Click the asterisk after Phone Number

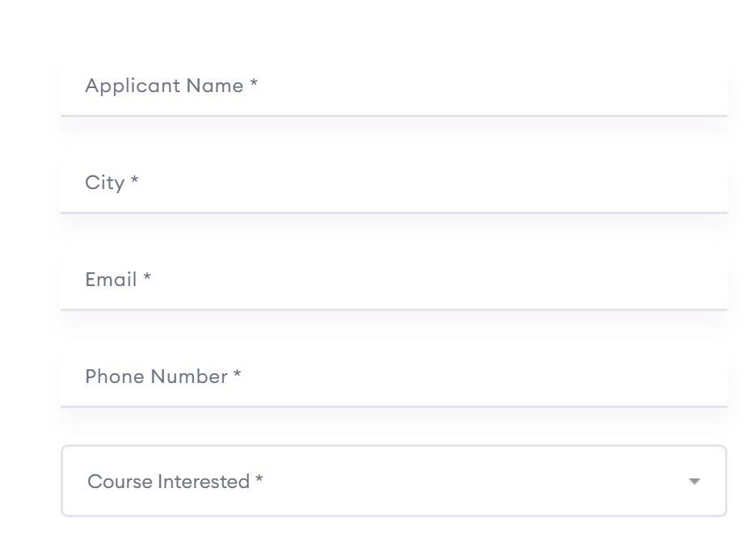pyautogui.click(x=238, y=375)
